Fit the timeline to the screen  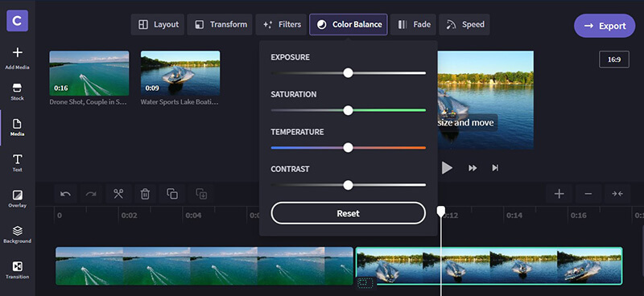coord(617,194)
